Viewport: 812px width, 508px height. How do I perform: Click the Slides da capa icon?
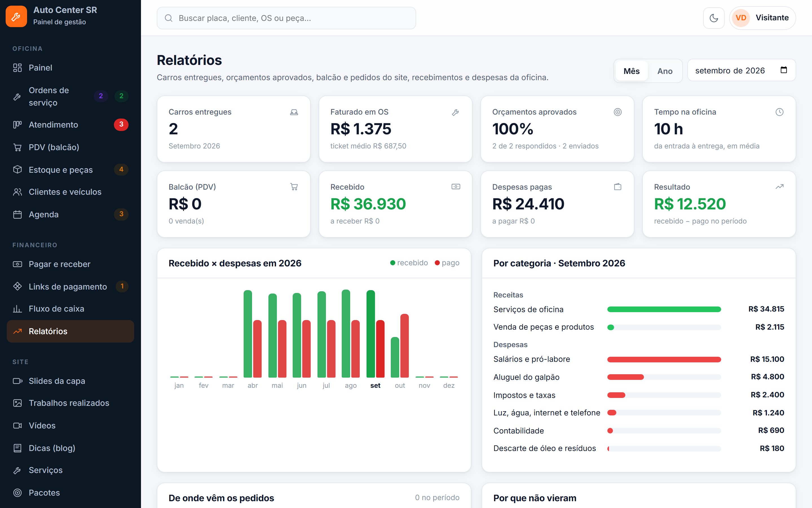click(x=17, y=381)
